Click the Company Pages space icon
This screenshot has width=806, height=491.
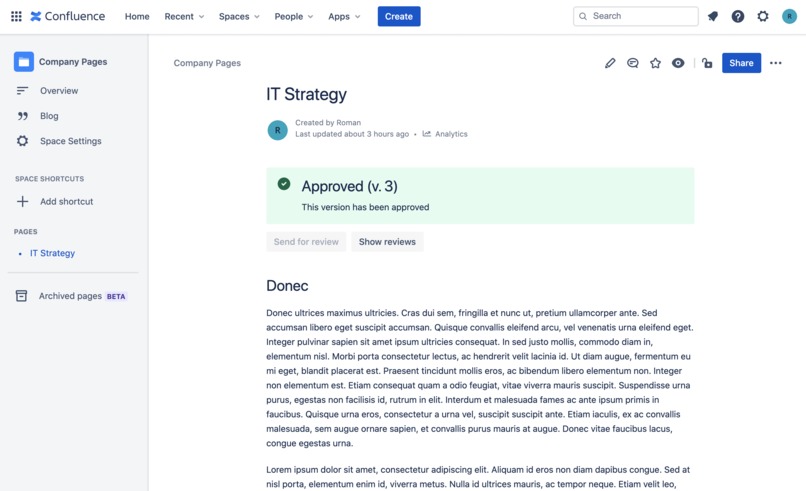point(24,62)
